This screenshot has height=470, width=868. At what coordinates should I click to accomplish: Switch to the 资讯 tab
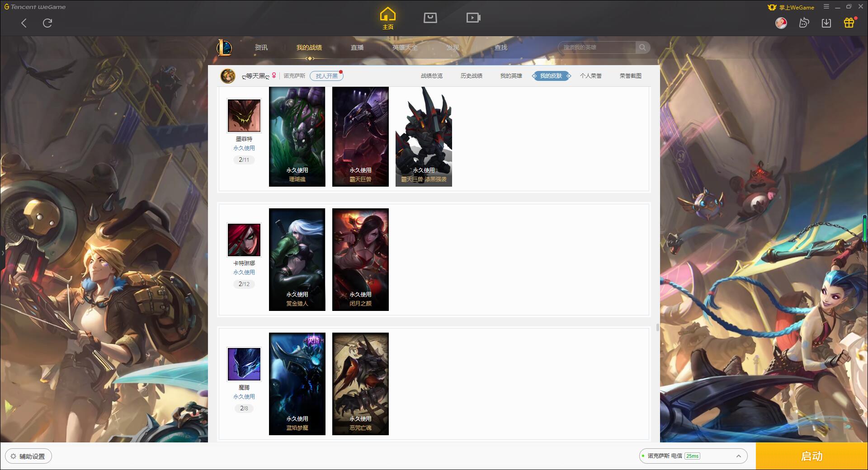click(x=261, y=47)
